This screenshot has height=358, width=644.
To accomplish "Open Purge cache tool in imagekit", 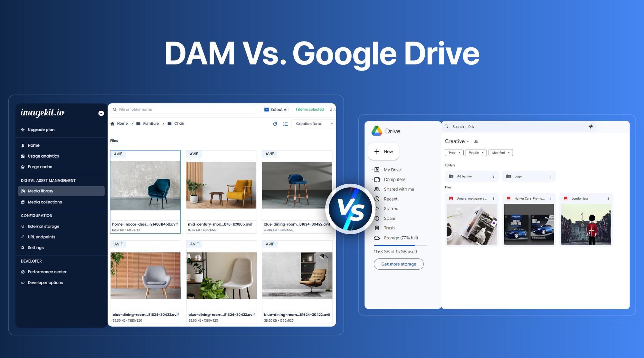I will click(40, 167).
